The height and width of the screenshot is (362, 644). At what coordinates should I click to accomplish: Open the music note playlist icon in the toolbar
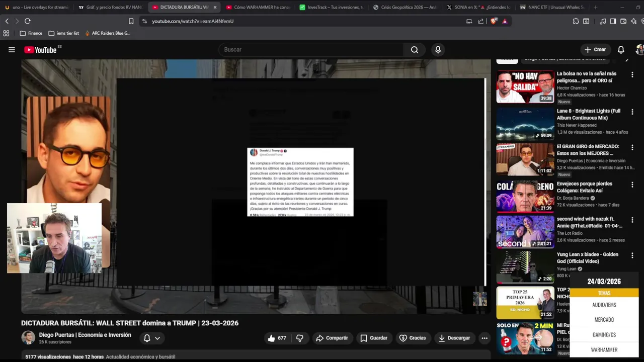(x=603, y=21)
